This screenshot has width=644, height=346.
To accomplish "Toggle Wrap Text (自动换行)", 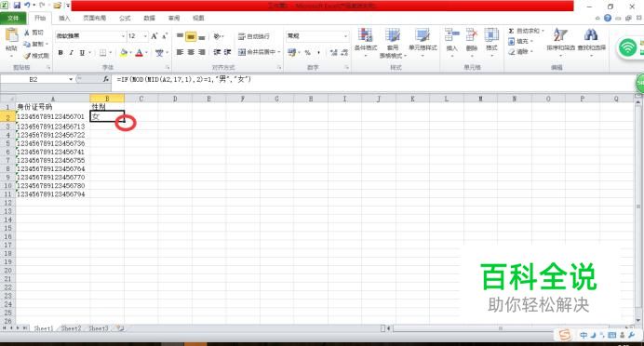I will point(254,36).
